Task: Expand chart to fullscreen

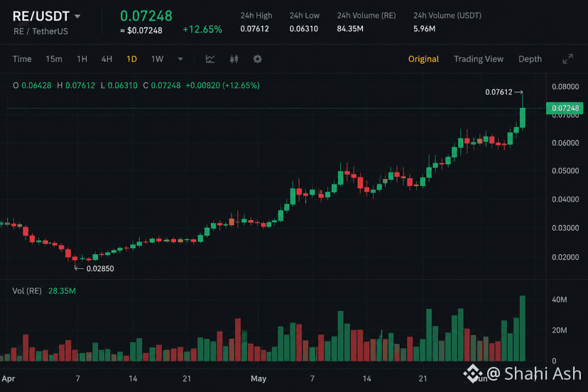Action: (x=567, y=59)
